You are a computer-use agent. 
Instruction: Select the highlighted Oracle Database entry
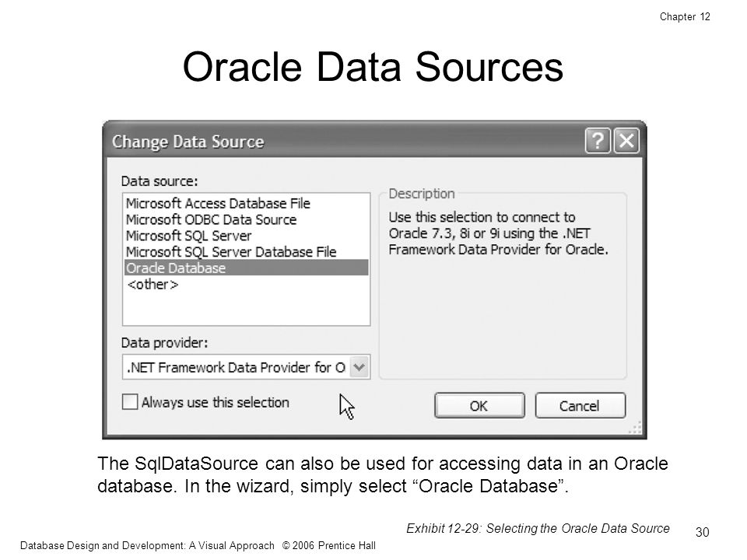247,268
